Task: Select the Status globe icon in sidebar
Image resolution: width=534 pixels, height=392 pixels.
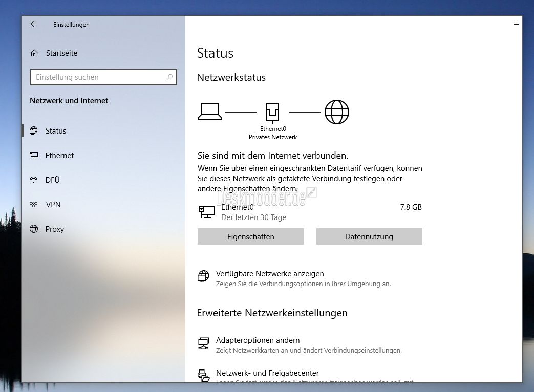Action: (34, 130)
